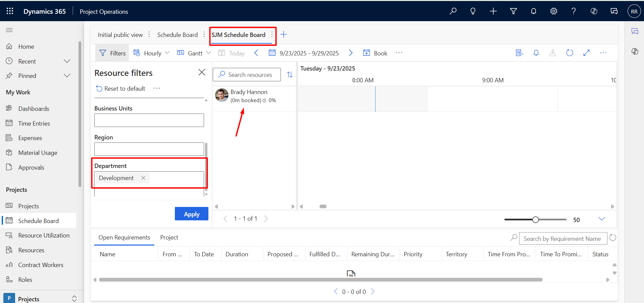Adjust the row height zoom slider
The image size is (644, 303).
(x=536, y=220)
